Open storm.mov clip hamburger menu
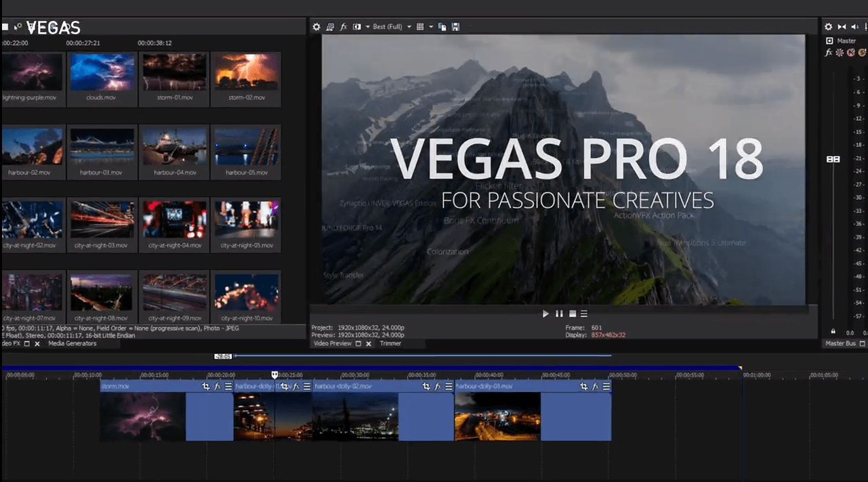Viewport: 868px width, 482px height. pos(228,387)
